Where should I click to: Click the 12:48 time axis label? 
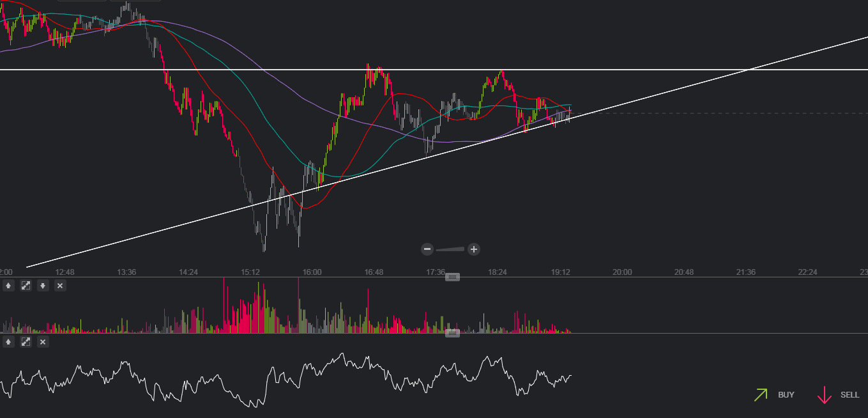pyautogui.click(x=65, y=272)
